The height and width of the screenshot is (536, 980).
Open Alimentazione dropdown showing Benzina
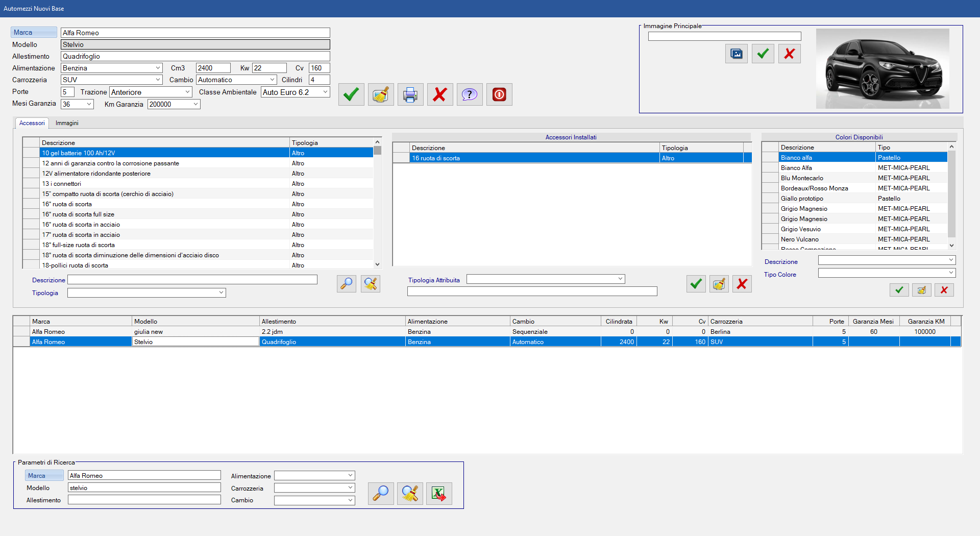point(158,68)
